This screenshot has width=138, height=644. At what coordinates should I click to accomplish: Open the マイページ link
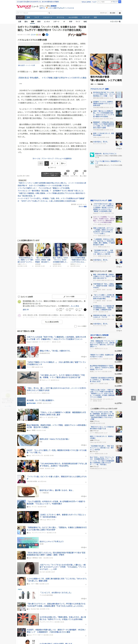[x=103, y=13]
